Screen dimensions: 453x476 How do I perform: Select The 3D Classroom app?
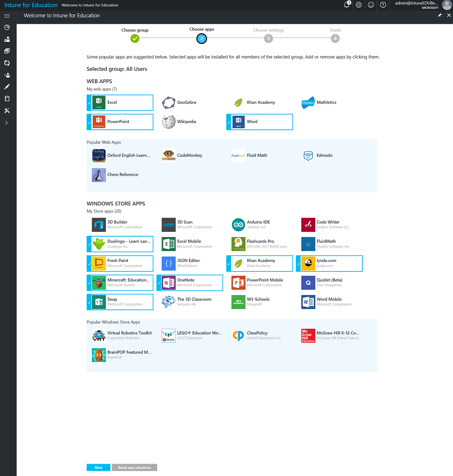click(190, 302)
